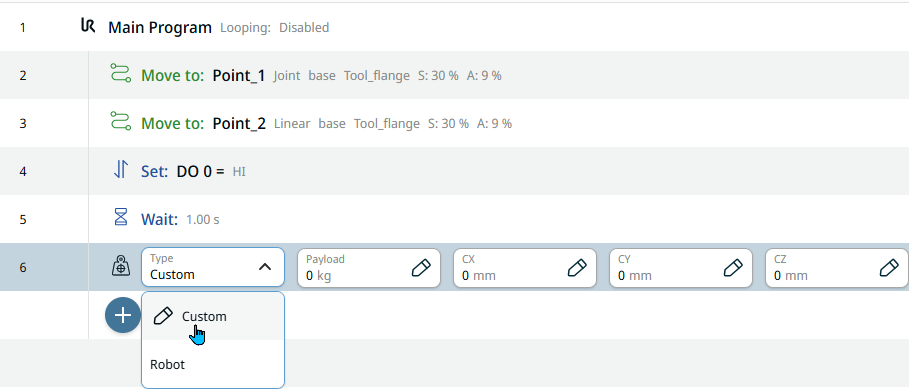909x389 pixels.
Task: Collapse the Type dropdown chevron
Action: [x=265, y=267]
